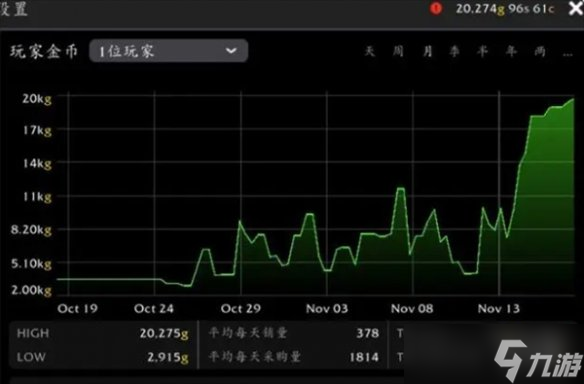The height and width of the screenshot is (384, 584).
Task: Click the 平均每天销量 label
Action: tap(248, 333)
